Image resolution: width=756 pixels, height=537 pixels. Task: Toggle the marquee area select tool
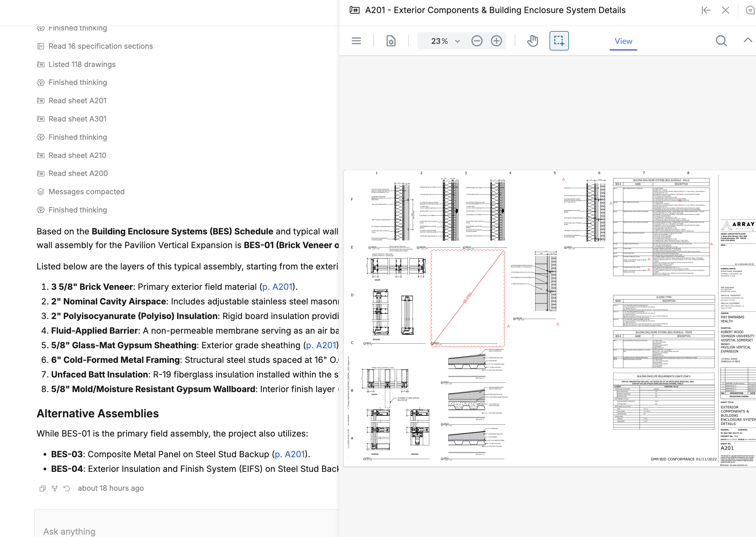coord(559,41)
